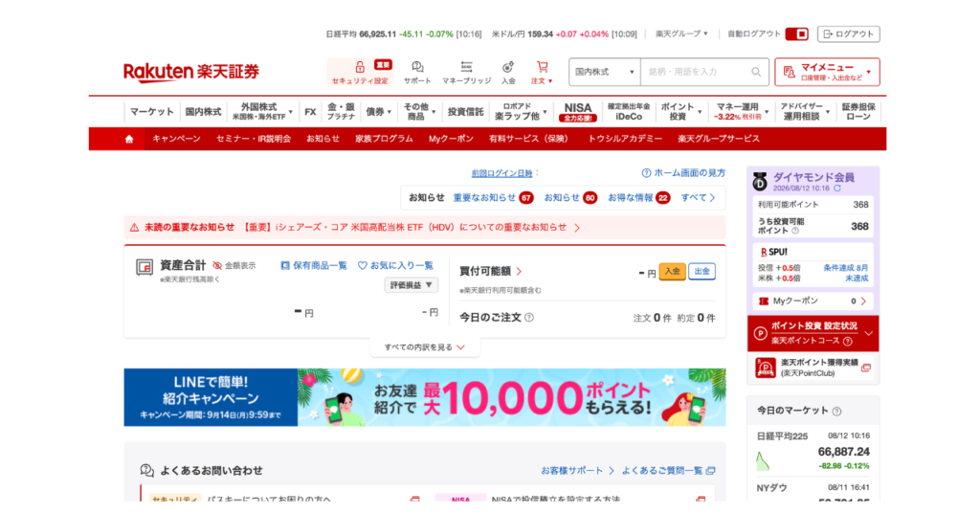The image size is (980, 513).
Task: Open ポイント投資 menu dropdown
Action: [x=681, y=112]
